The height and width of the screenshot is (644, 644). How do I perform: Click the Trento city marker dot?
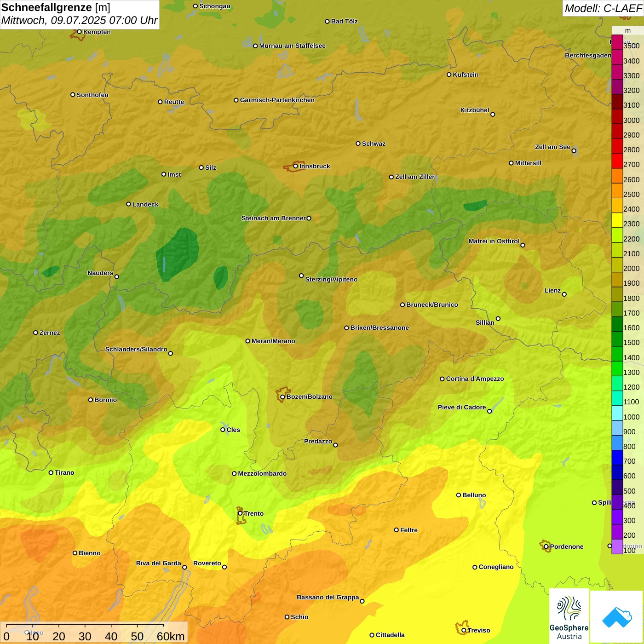pyautogui.click(x=240, y=513)
